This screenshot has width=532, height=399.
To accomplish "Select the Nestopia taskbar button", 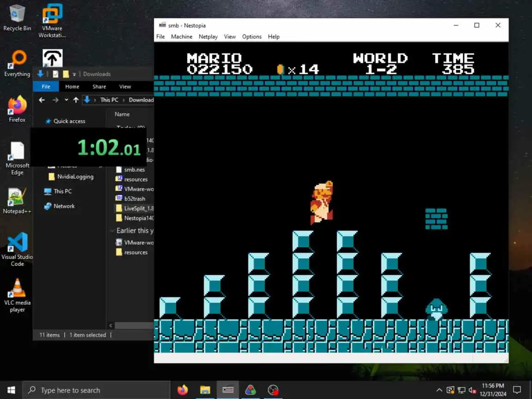I will (x=228, y=390).
